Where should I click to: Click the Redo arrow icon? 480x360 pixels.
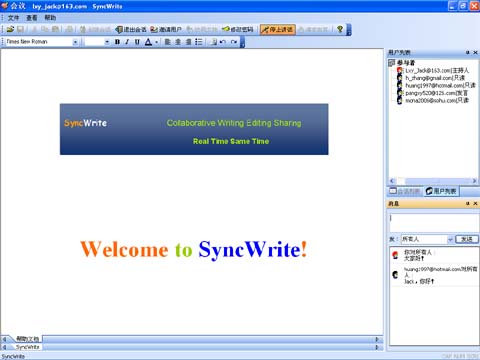pos(234,42)
